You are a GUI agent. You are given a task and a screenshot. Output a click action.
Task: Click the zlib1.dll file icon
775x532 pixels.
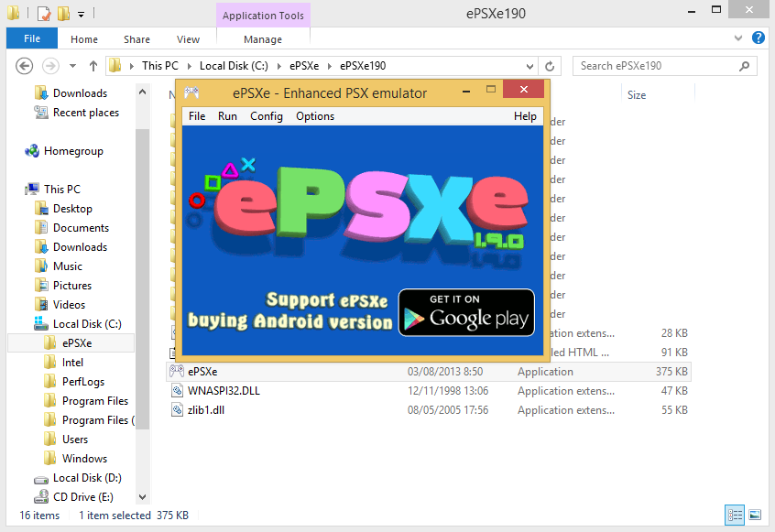coord(177,409)
